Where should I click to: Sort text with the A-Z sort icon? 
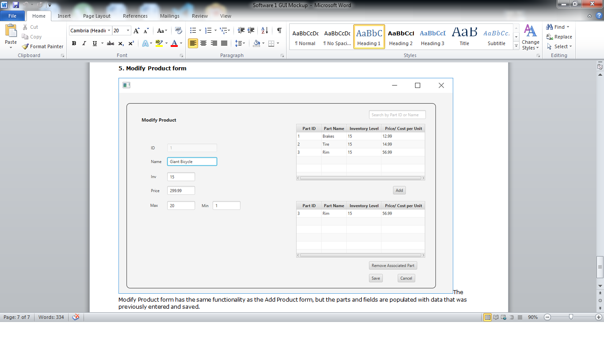tap(264, 30)
